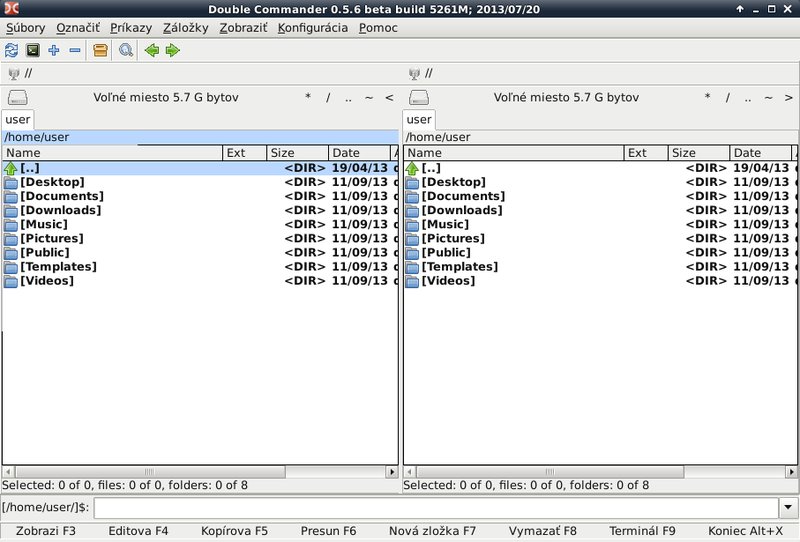Open file search with the magnifier icon
Screen dimensions: 800x542
(126, 50)
